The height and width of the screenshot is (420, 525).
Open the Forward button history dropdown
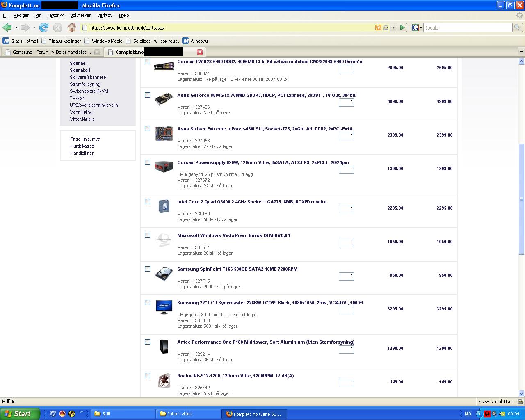click(x=34, y=27)
